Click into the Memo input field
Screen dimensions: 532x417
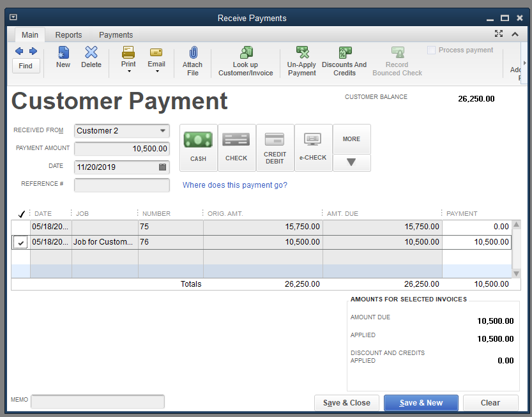tap(98, 401)
